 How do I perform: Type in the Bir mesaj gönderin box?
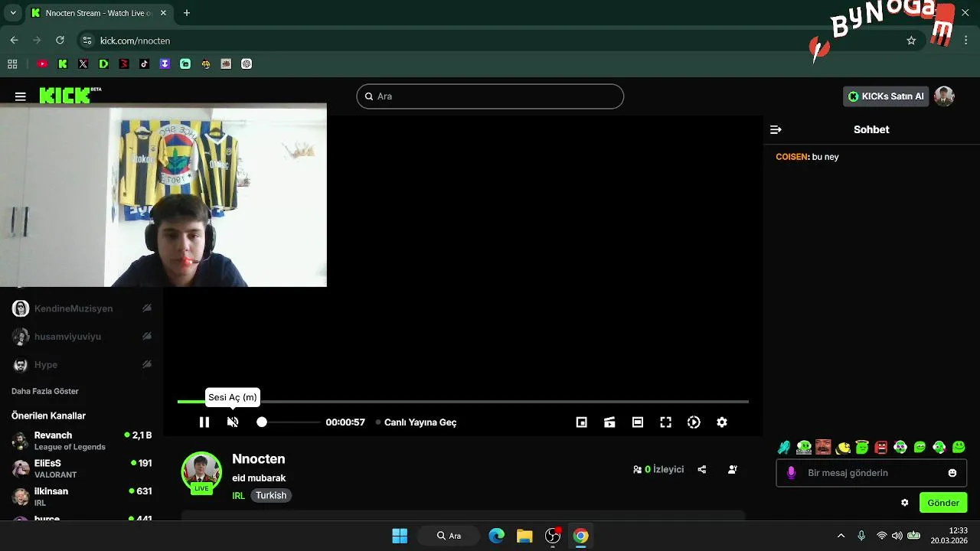point(873,473)
